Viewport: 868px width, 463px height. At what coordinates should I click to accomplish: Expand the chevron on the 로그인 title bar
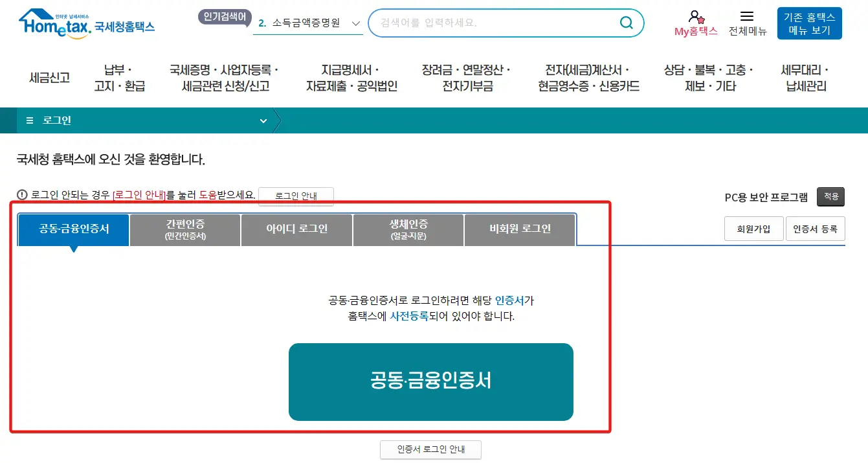pyautogui.click(x=263, y=120)
